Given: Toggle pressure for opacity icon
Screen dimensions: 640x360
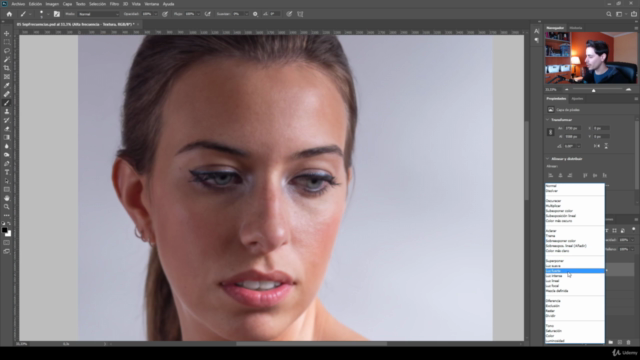Looking at the screenshot, I should (165, 14).
